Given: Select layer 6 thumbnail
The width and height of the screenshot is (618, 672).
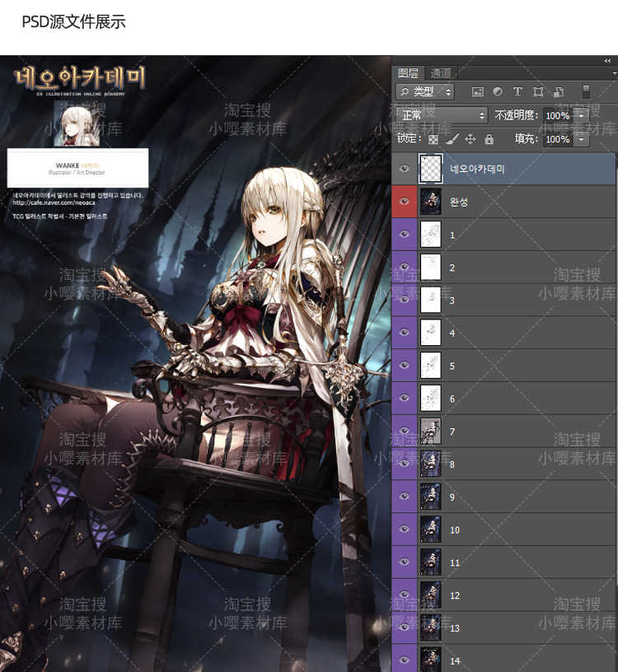Looking at the screenshot, I should tap(431, 398).
